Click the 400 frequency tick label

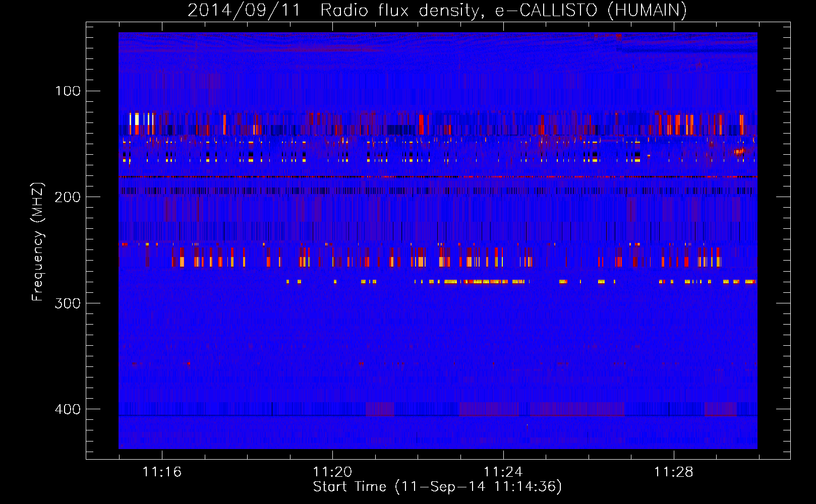coord(68,409)
